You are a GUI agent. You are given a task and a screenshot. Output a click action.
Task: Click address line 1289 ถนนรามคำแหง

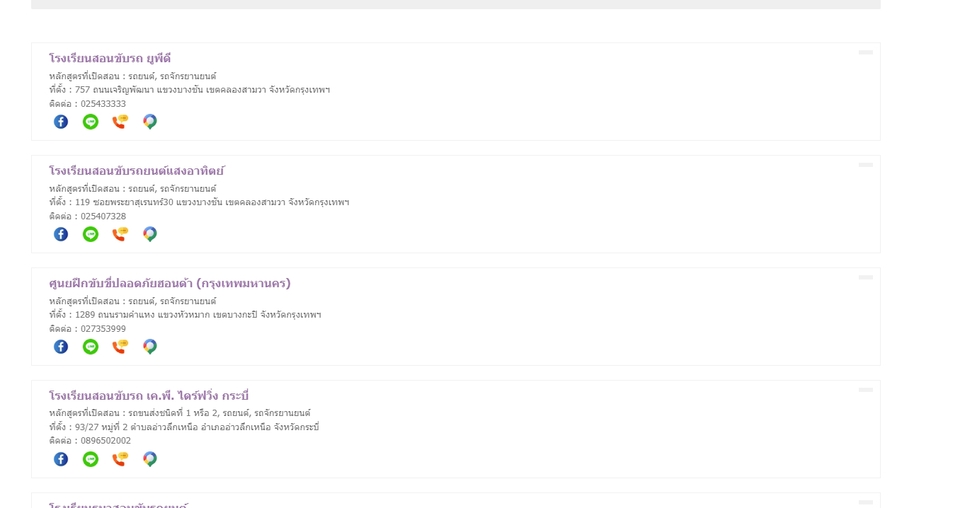pos(185,315)
